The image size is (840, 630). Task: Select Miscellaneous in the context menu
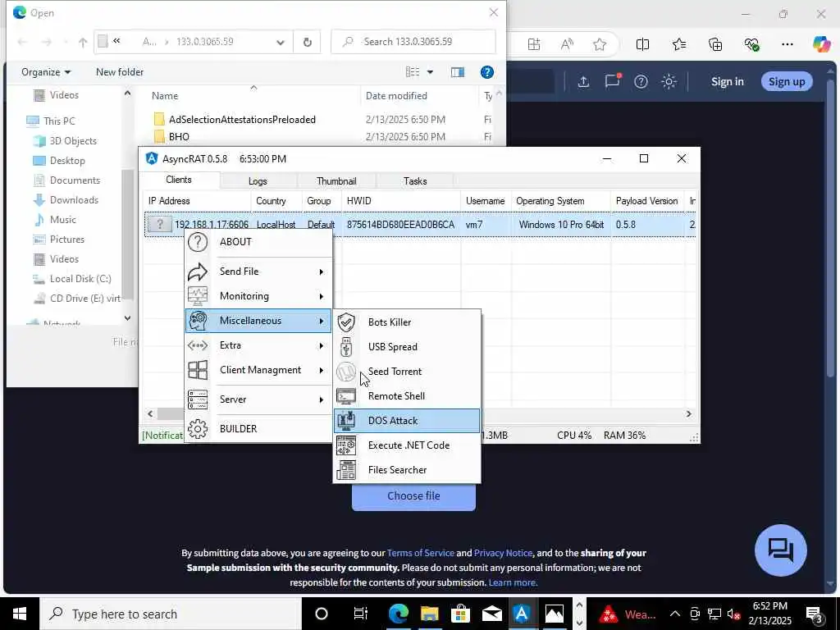258,321
